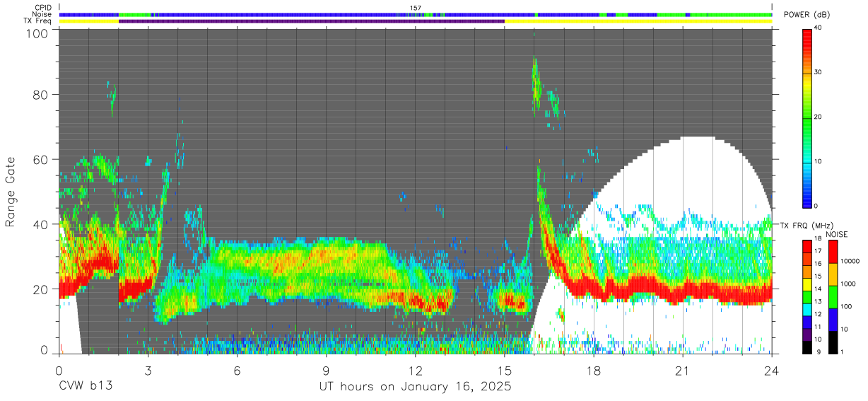Click the POWER (dB) legend title
The image size is (868, 401).
[x=807, y=15]
